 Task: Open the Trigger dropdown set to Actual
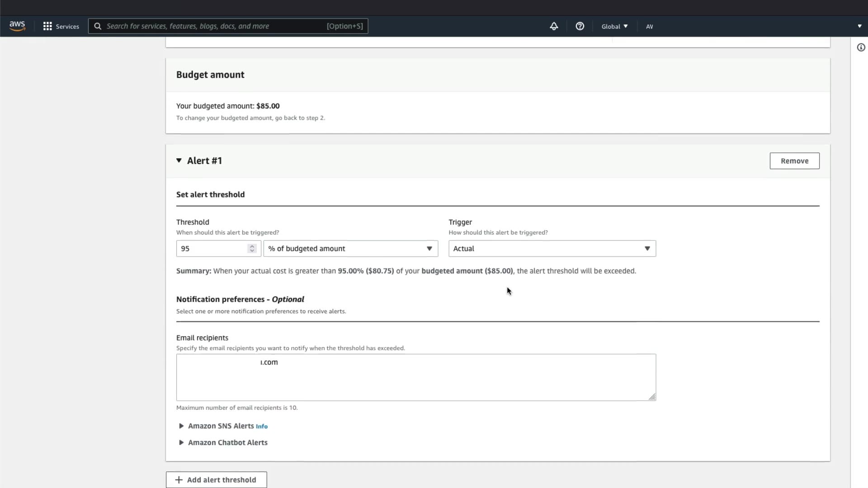coord(552,249)
